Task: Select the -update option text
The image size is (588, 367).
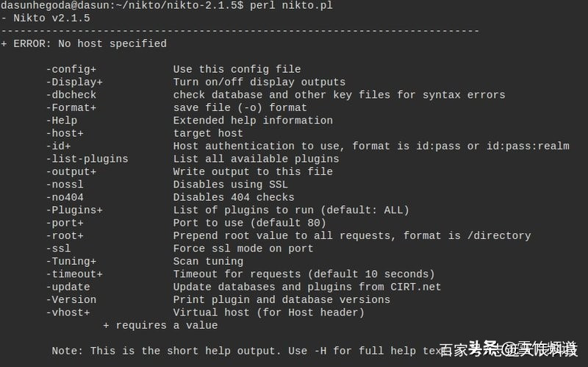Action: click(x=68, y=287)
